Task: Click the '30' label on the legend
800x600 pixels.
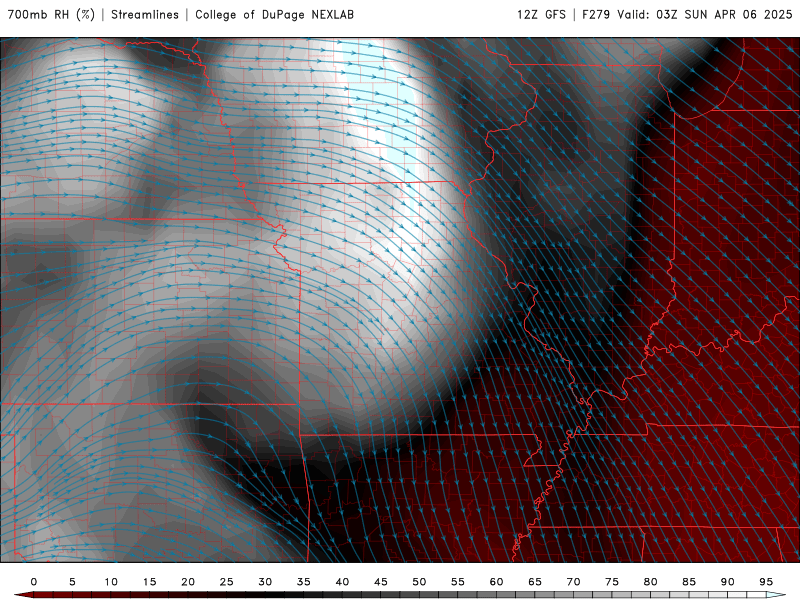Action: 265,582
